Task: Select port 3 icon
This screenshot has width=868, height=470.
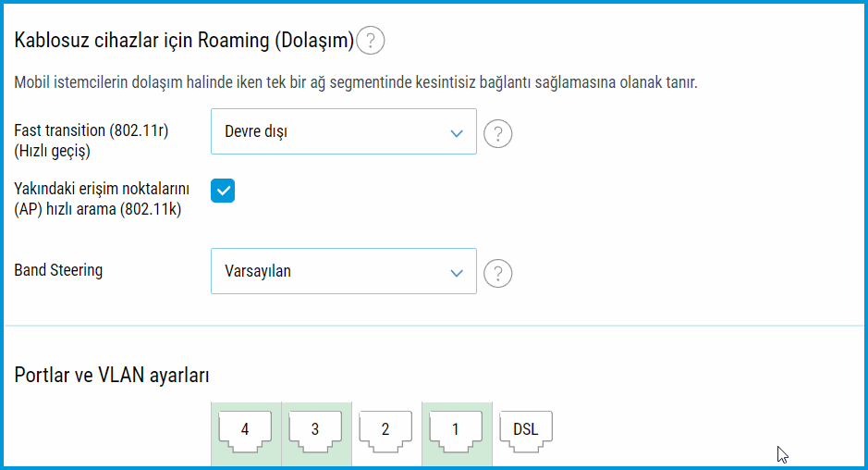Action: coord(315,429)
